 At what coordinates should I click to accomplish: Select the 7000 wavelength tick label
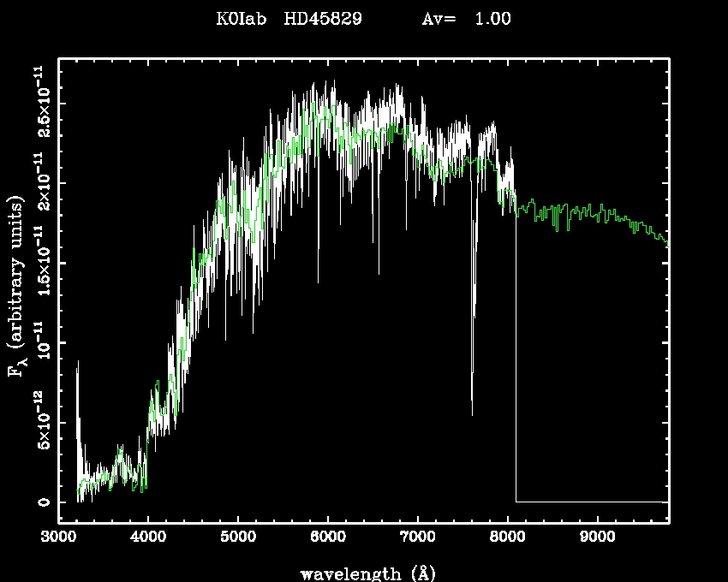417,538
